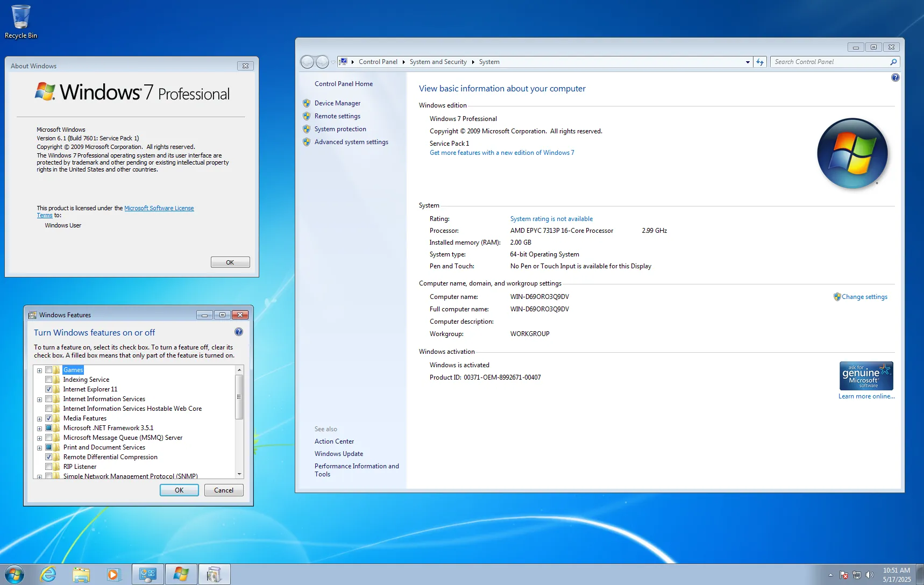This screenshot has height=585, width=924.
Task: Click System breadcrumb in address bar
Action: pos(489,62)
